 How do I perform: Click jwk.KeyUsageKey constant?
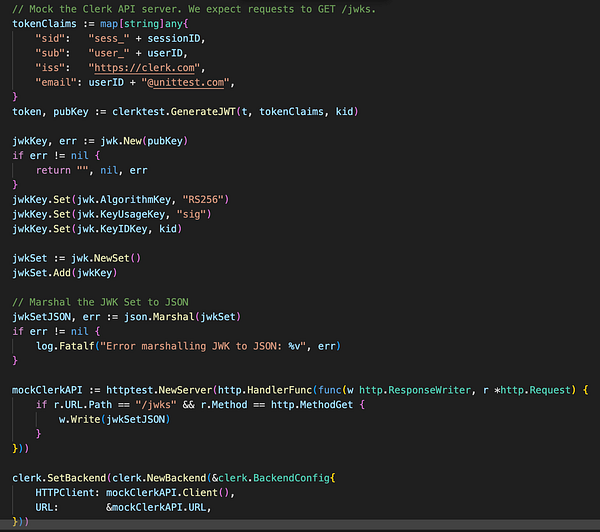[x=121, y=214]
